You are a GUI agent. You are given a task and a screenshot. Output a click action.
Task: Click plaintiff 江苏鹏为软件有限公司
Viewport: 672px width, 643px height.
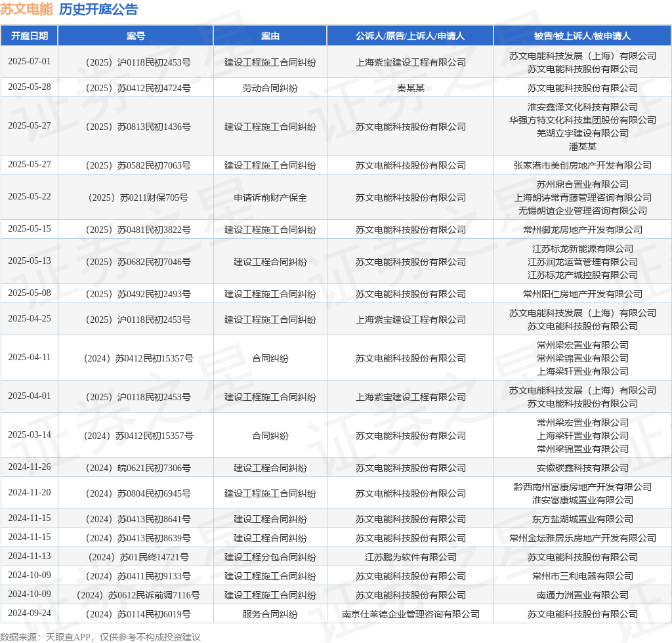point(411,557)
